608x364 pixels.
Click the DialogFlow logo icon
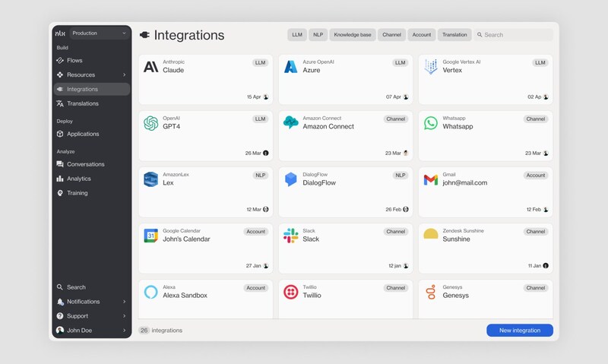(x=290, y=179)
